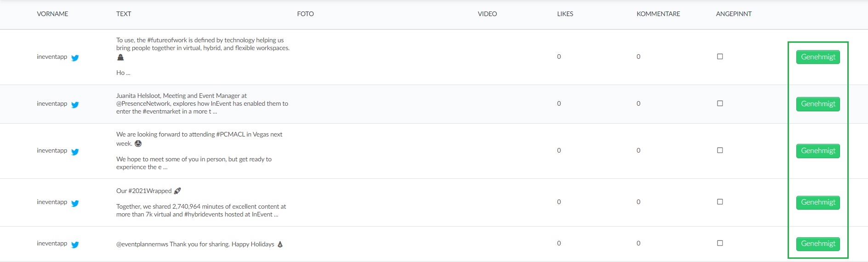Enable pinned checkbox for #2021Wrapped post
Viewport: 868px width, 262px height.
coord(720,202)
